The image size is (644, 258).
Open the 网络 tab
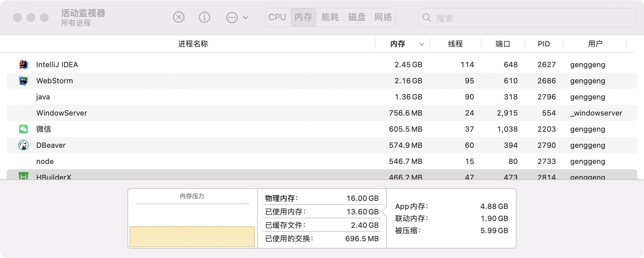click(383, 17)
